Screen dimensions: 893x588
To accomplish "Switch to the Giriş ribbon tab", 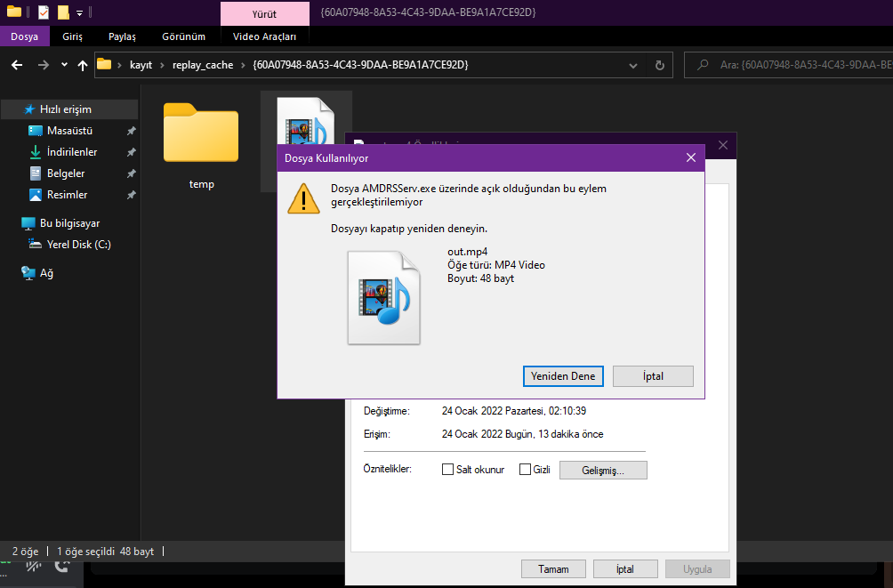I will (72, 36).
